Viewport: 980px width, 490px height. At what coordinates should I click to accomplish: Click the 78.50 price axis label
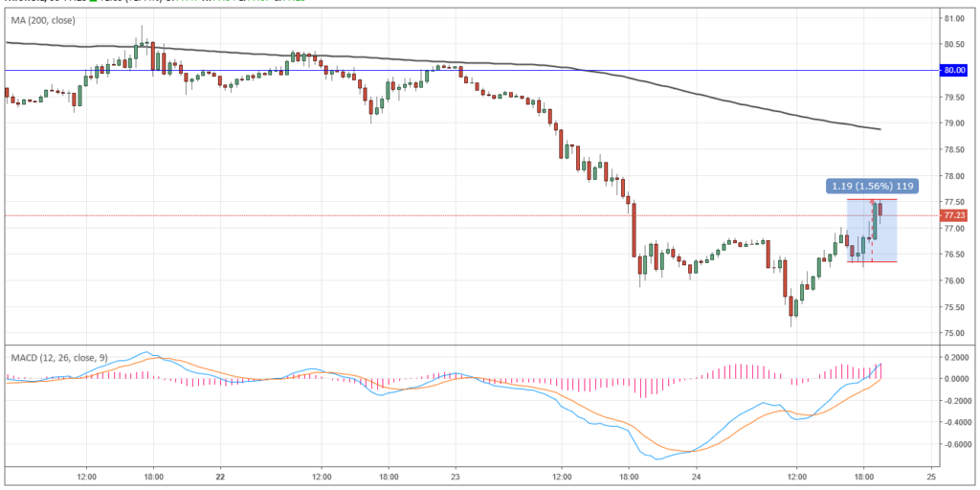[954, 149]
